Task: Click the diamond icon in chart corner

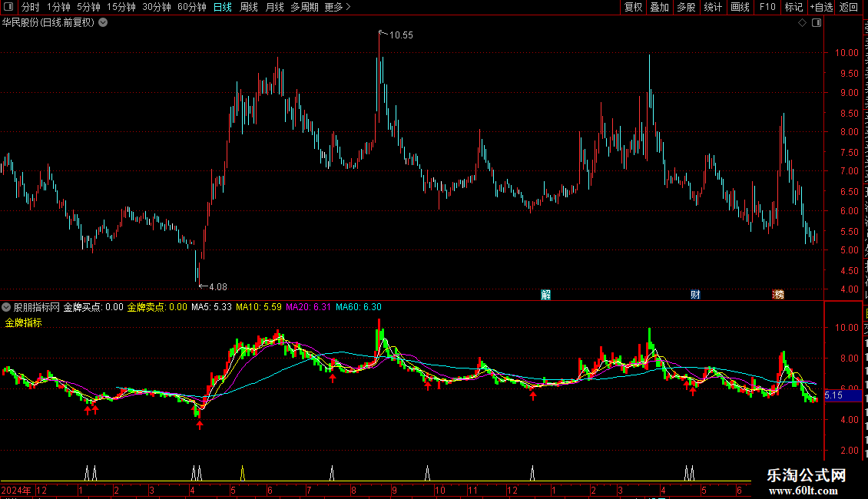Action: (802, 23)
